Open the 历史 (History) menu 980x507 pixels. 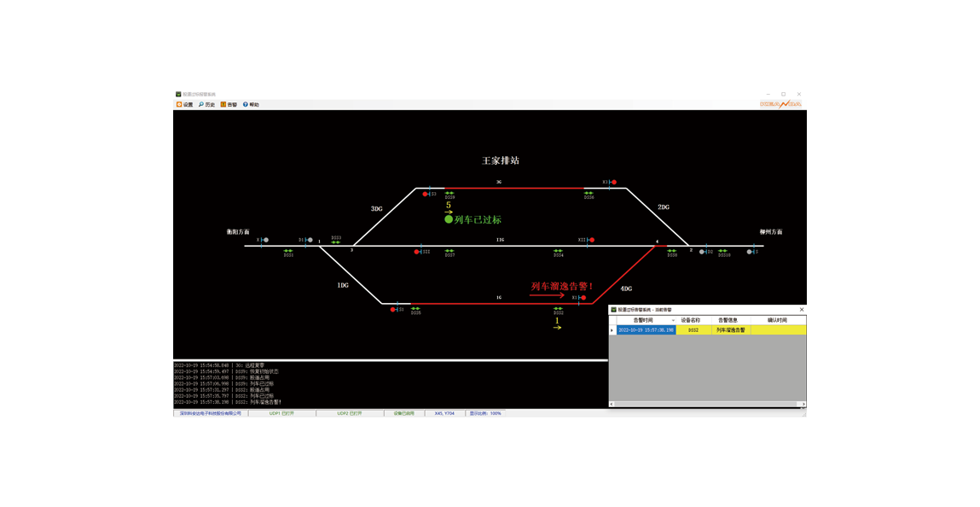(x=206, y=105)
